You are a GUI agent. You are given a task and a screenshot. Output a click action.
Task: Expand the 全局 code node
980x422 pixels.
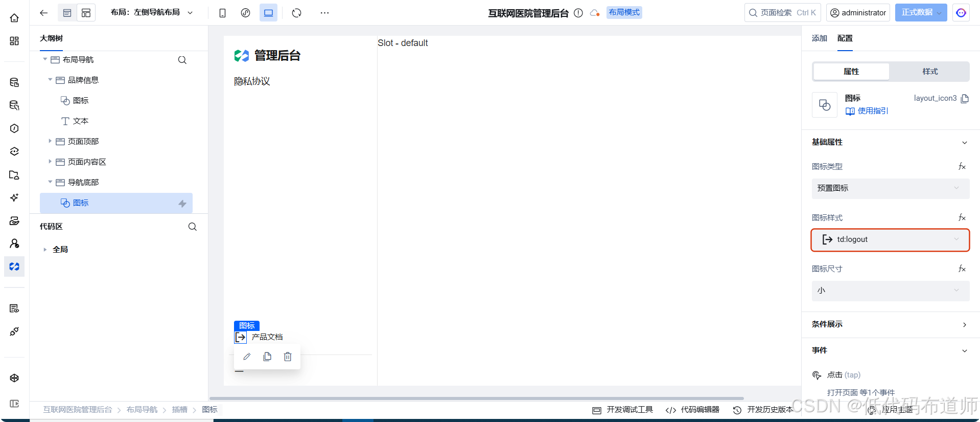click(x=45, y=250)
